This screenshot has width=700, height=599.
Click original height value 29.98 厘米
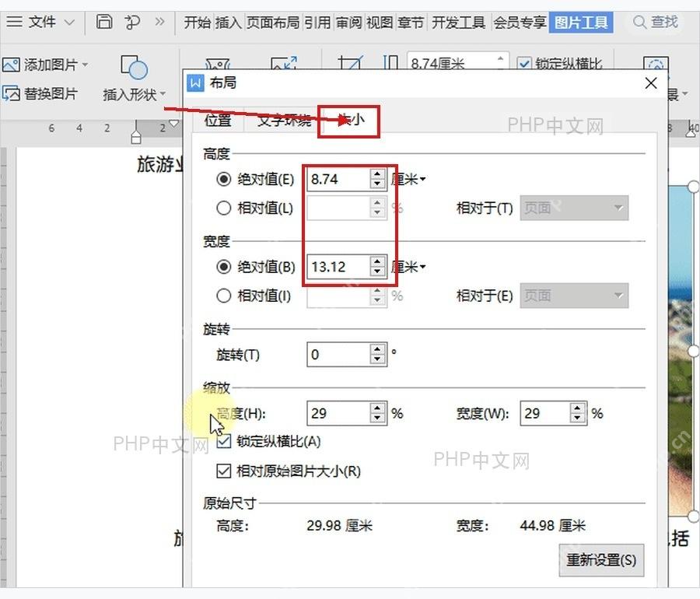[x=339, y=526]
